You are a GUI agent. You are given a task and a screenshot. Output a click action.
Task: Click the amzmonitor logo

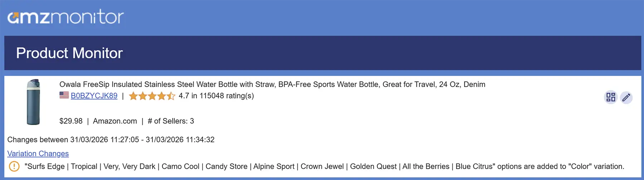point(65,17)
